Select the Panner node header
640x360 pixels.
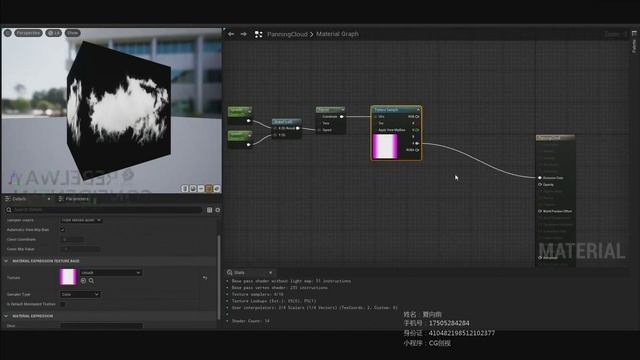(330, 110)
